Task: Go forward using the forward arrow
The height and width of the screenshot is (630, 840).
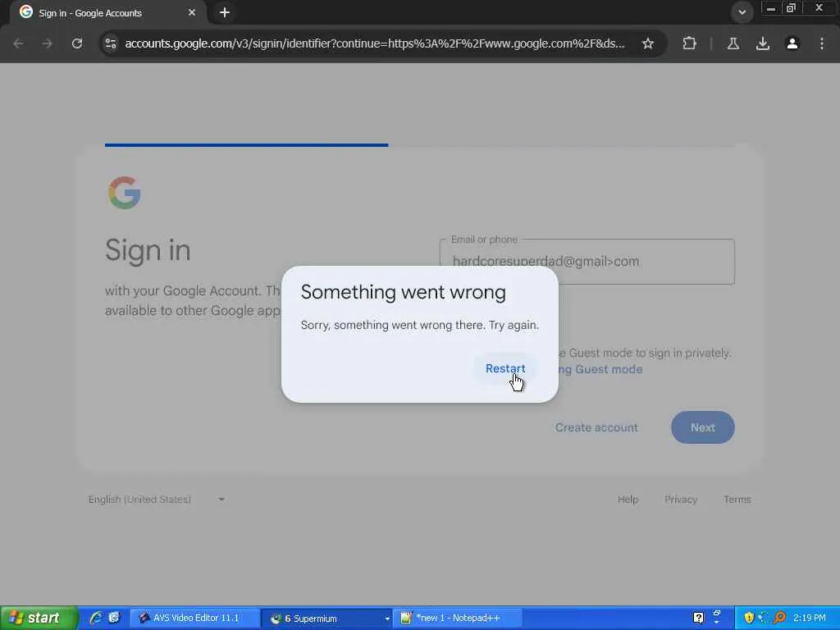Action: click(x=48, y=43)
